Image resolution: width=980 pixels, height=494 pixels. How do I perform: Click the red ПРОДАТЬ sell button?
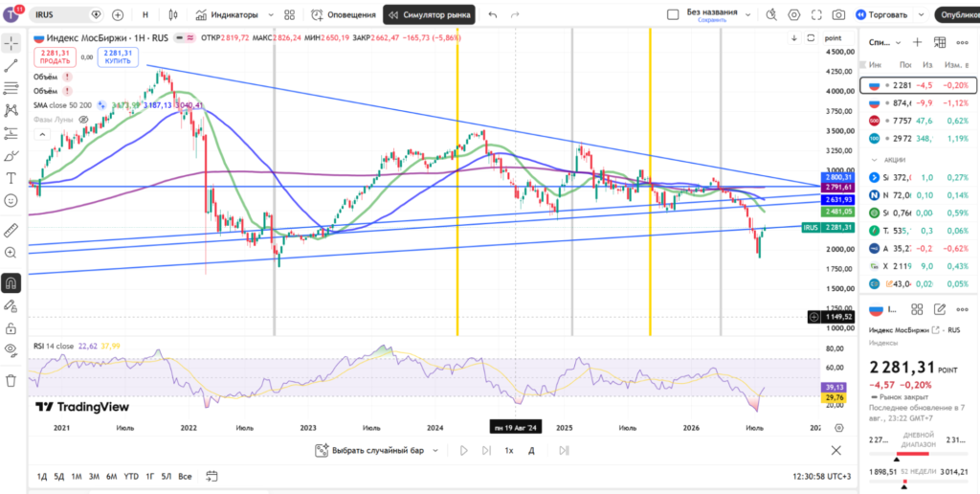coord(55,56)
